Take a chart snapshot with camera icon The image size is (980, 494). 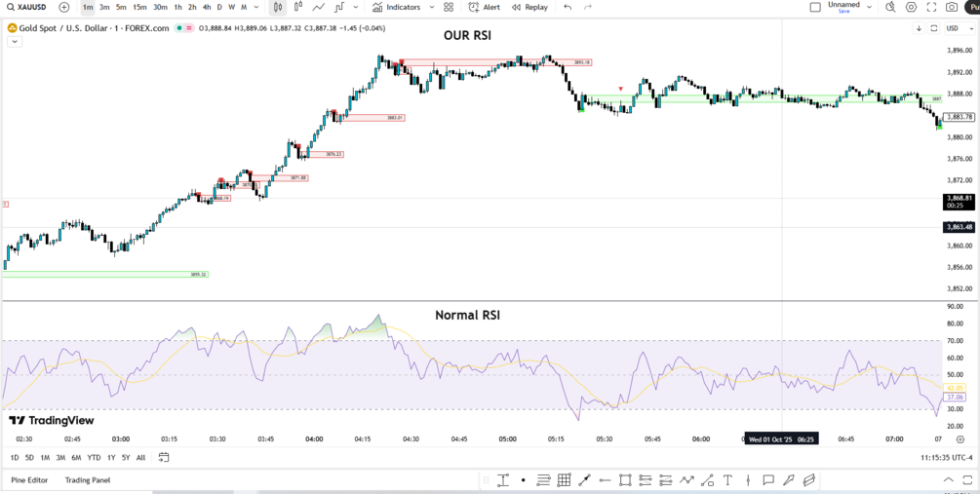952,8
